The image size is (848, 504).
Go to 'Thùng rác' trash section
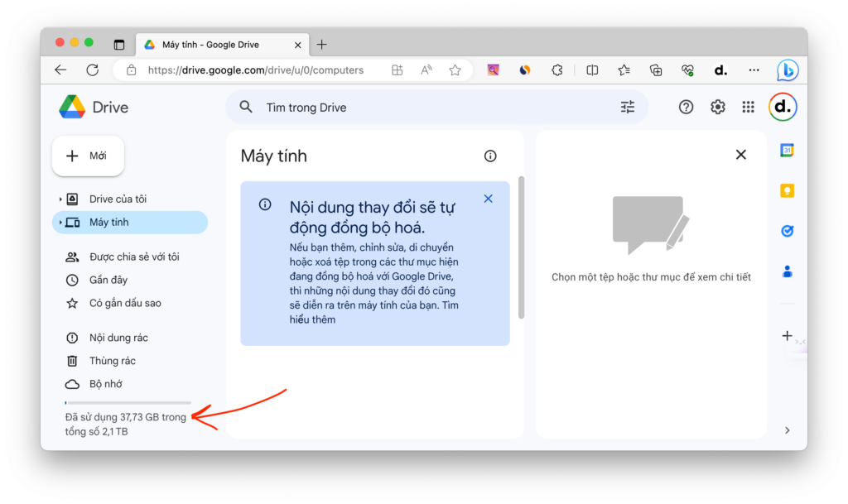tap(112, 361)
